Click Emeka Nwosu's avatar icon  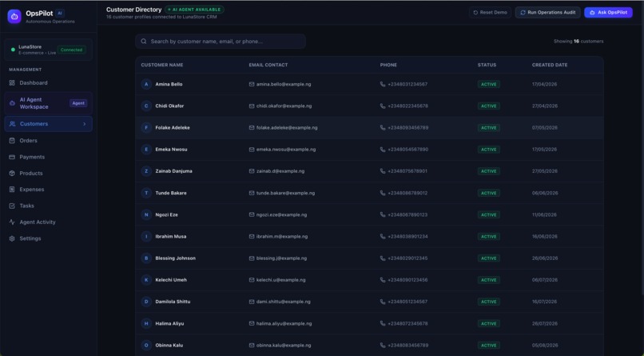pyautogui.click(x=146, y=150)
